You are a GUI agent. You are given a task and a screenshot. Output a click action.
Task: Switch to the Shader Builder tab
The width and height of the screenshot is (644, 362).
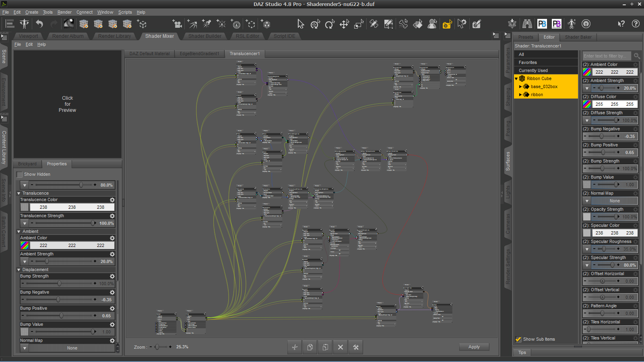pyautogui.click(x=205, y=36)
